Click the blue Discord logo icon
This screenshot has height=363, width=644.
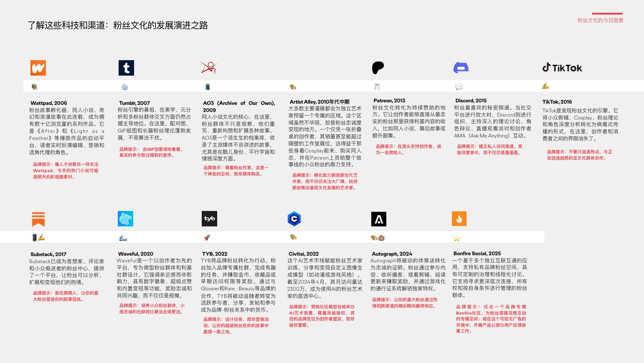(x=461, y=68)
